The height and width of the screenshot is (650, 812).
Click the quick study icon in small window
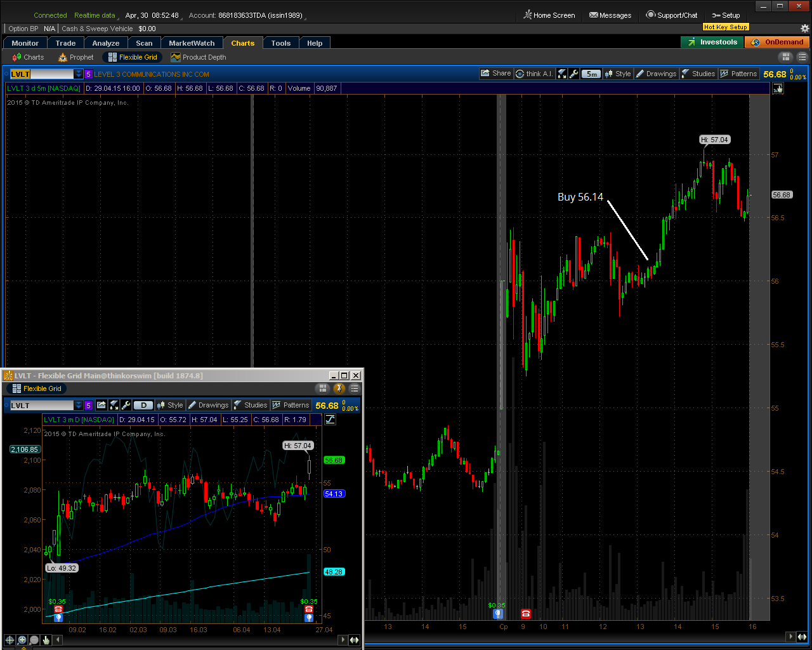[114, 405]
